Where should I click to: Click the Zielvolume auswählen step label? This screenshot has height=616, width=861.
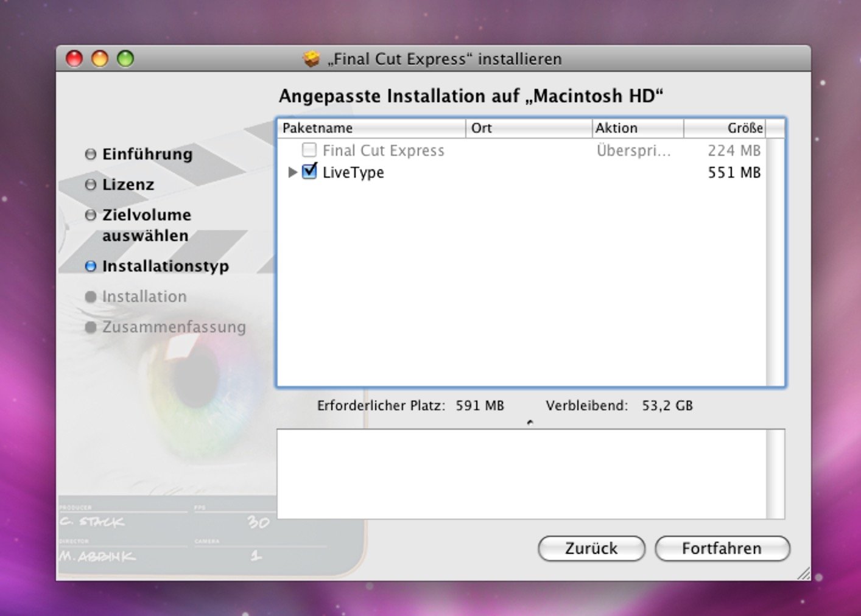147,225
